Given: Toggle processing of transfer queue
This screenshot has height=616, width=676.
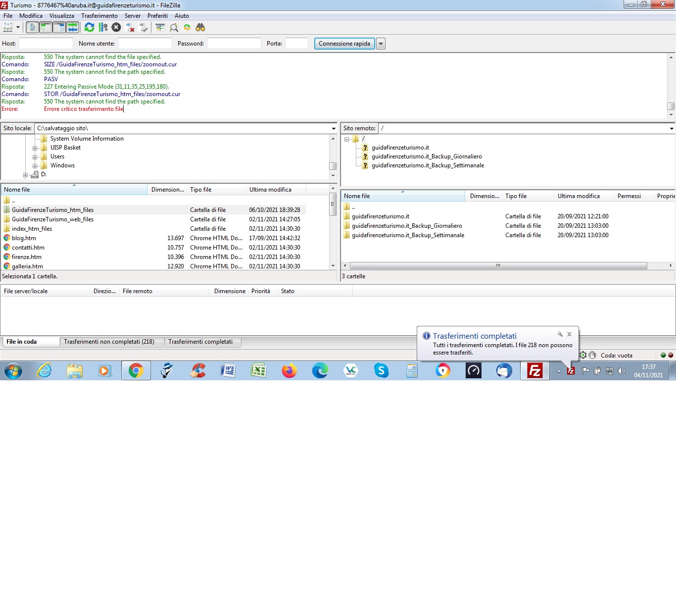Looking at the screenshot, I should [103, 27].
